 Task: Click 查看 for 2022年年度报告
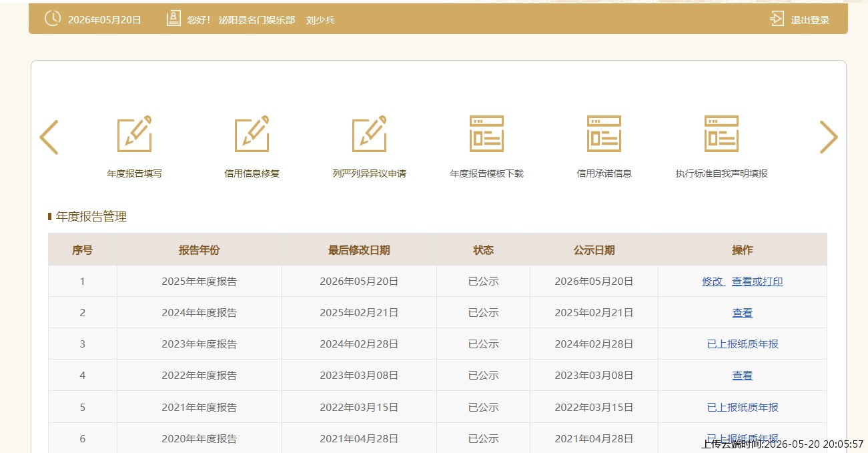[743, 376]
